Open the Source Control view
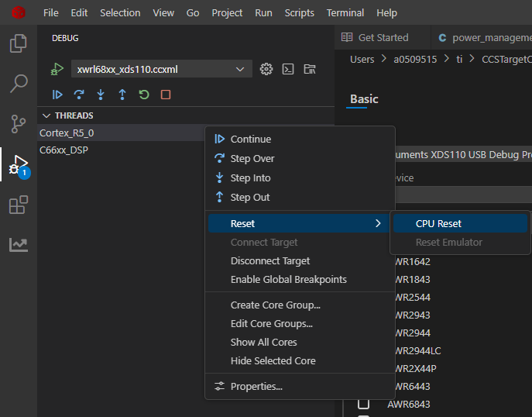 [18, 124]
